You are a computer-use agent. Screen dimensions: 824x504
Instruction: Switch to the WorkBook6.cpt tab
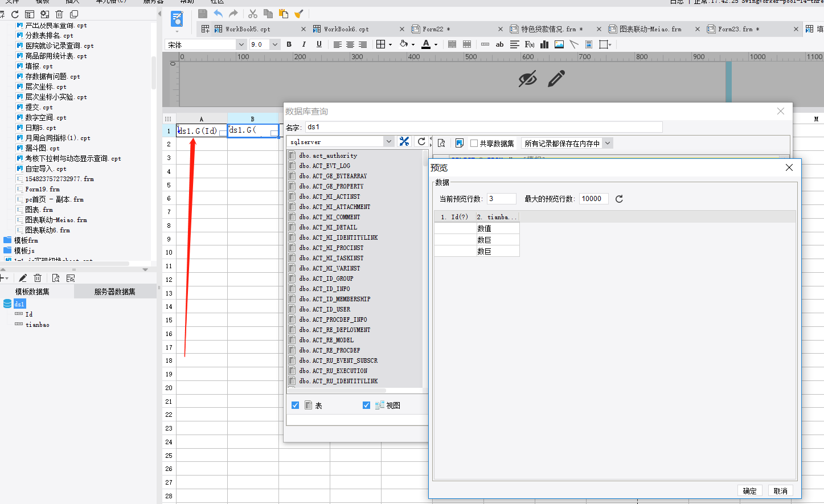(346, 29)
